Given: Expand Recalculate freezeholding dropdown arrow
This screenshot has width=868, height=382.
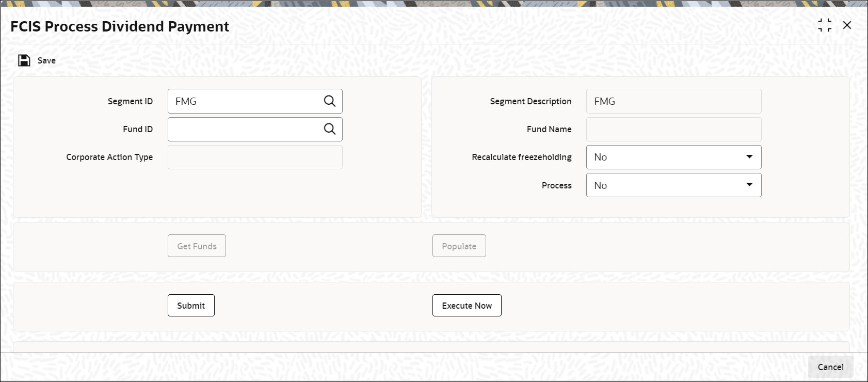Looking at the screenshot, I should 749,157.
